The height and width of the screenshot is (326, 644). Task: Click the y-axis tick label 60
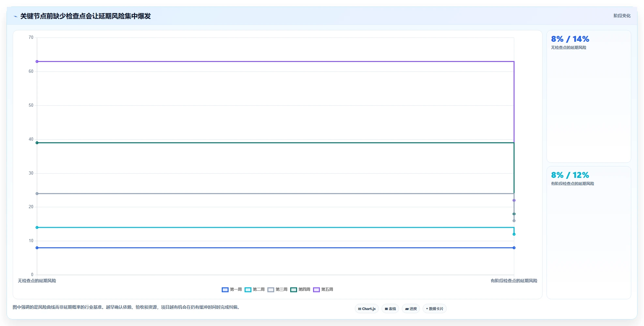31,71
